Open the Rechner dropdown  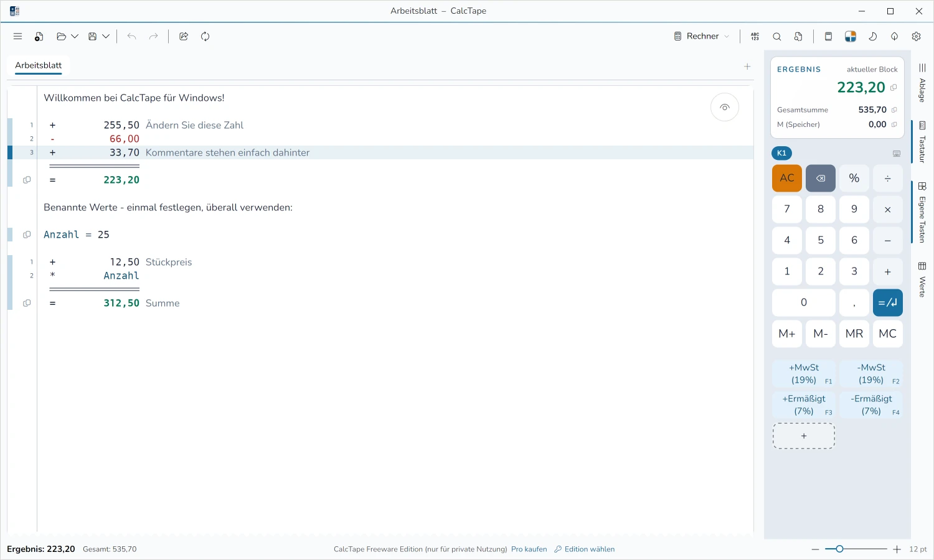702,37
